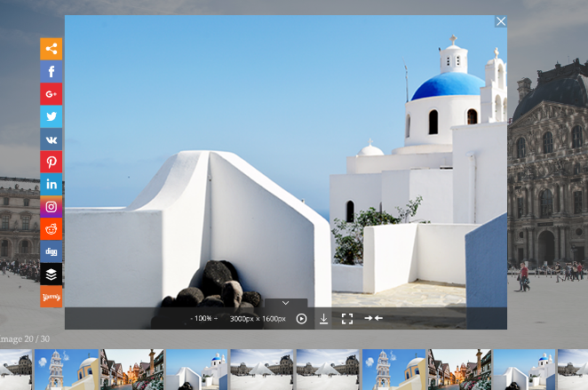Share the image on Twitter
The image size is (588, 390).
click(x=51, y=116)
